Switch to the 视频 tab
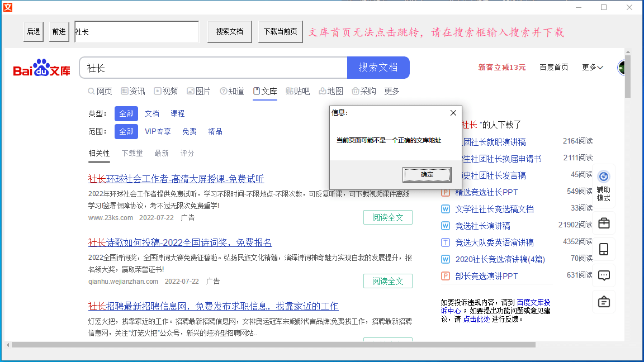Viewport: 644px width, 362px height. [x=166, y=91]
